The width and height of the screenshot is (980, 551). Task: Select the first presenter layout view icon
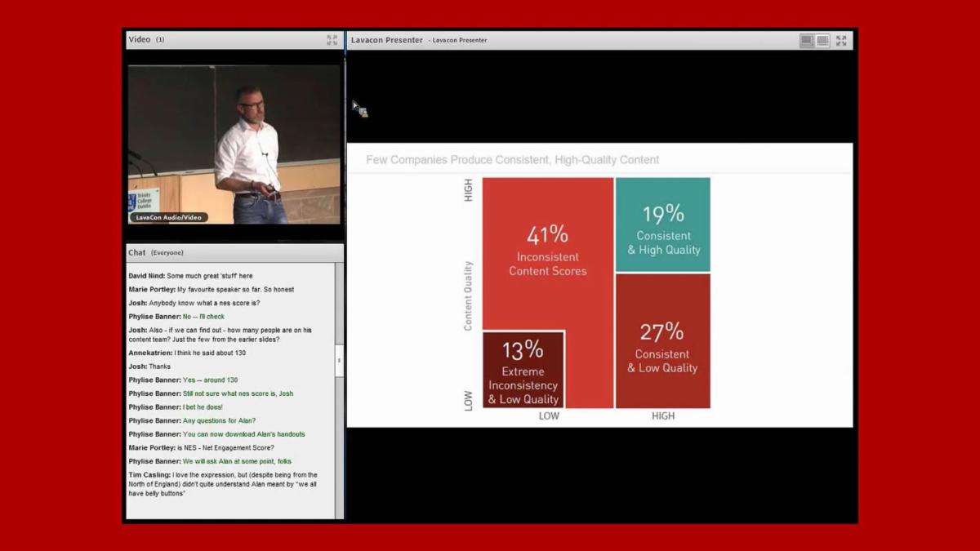click(807, 40)
